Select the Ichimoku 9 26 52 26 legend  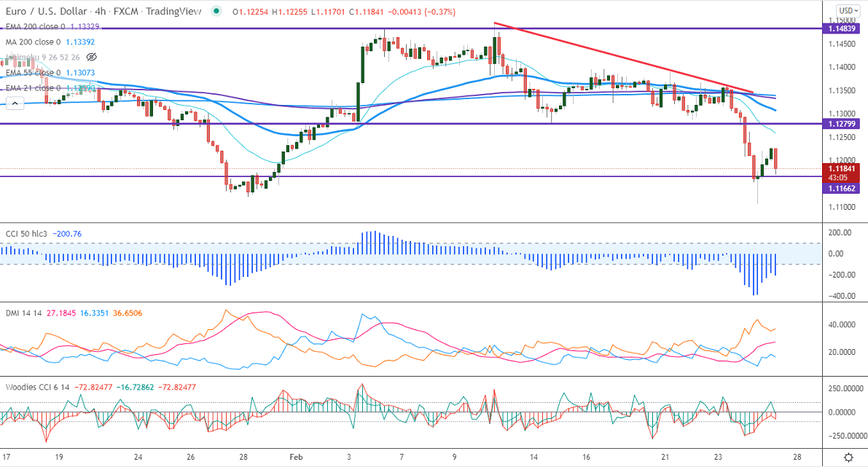point(42,57)
